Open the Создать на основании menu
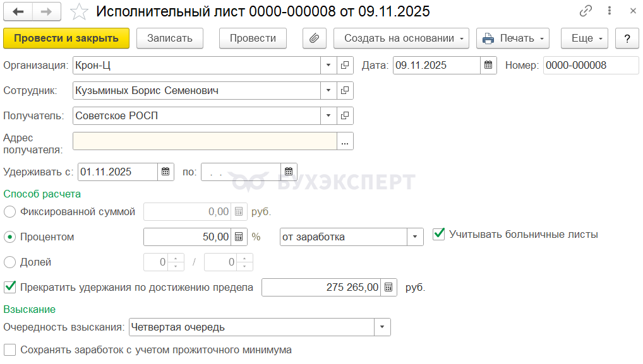Screen dimensions: 643x364 (x=401, y=38)
